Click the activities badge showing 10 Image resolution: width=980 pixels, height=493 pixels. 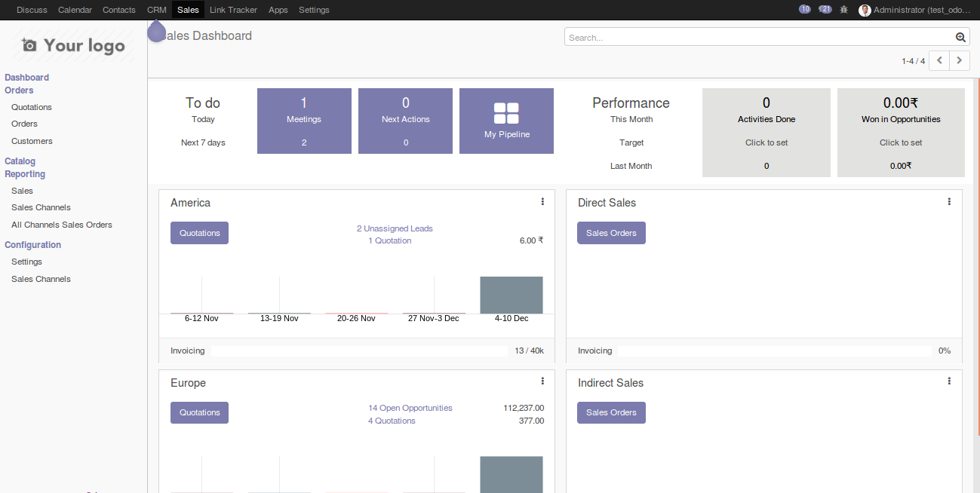pyautogui.click(x=805, y=9)
